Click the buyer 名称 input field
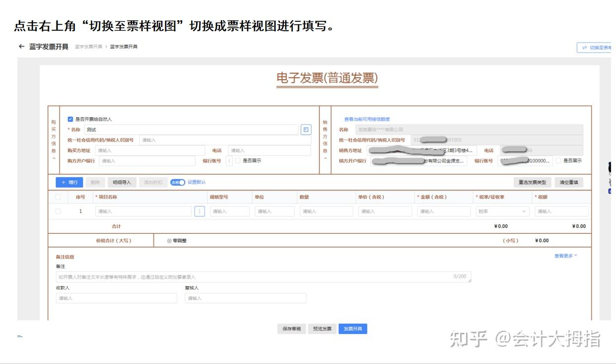This screenshot has width=616, height=364. [x=191, y=130]
